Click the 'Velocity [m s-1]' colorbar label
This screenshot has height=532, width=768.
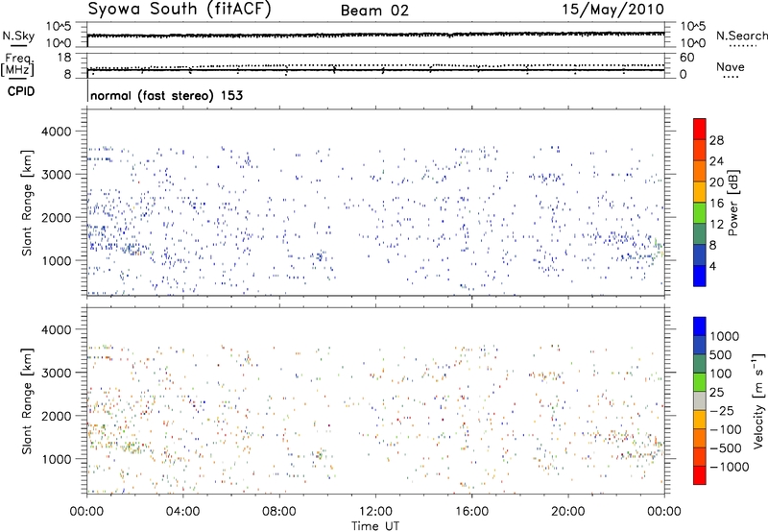(x=758, y=400)
